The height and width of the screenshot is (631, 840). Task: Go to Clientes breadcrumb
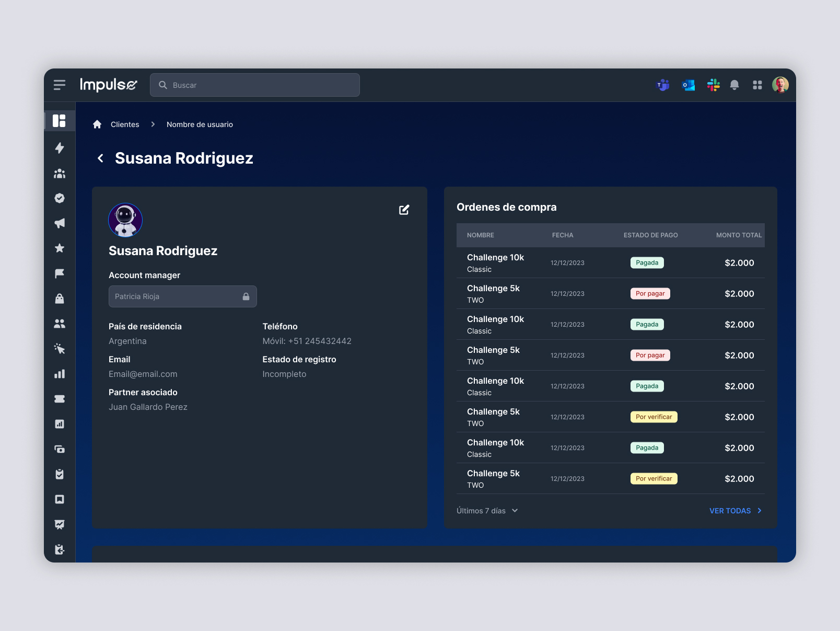(x=125, y=124)
